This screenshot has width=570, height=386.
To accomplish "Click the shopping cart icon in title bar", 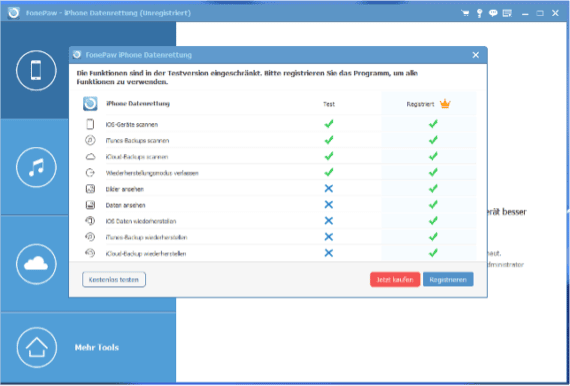I will pos(465,13).
